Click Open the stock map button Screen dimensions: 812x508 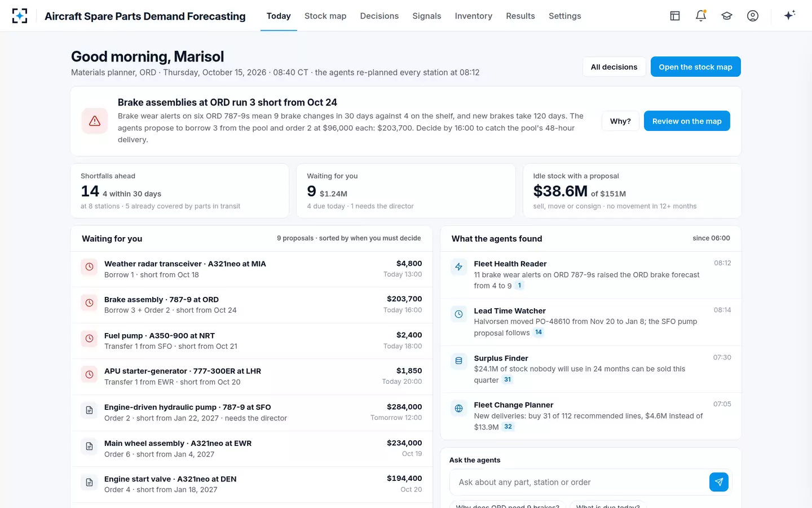[x=696, y=67]
